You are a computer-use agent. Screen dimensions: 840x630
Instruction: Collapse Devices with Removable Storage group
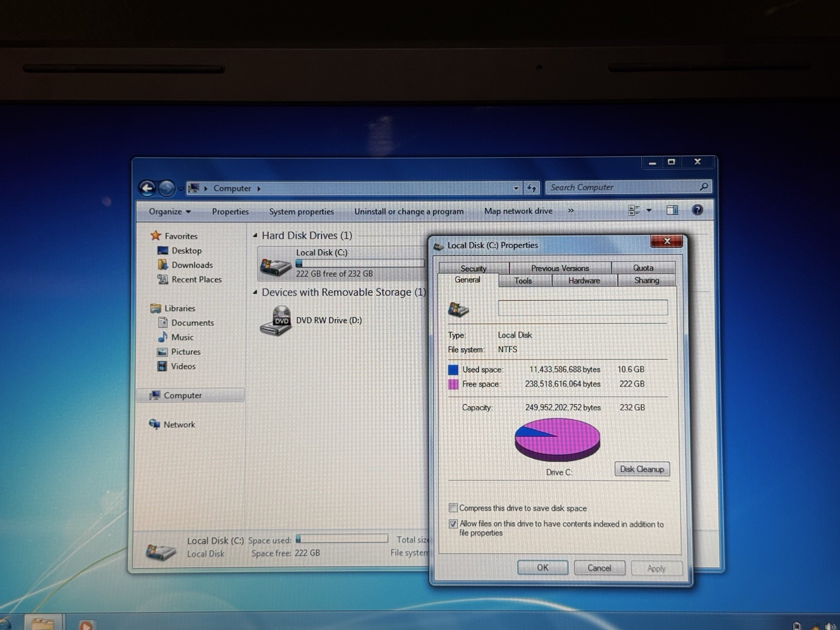pos(255,292)
